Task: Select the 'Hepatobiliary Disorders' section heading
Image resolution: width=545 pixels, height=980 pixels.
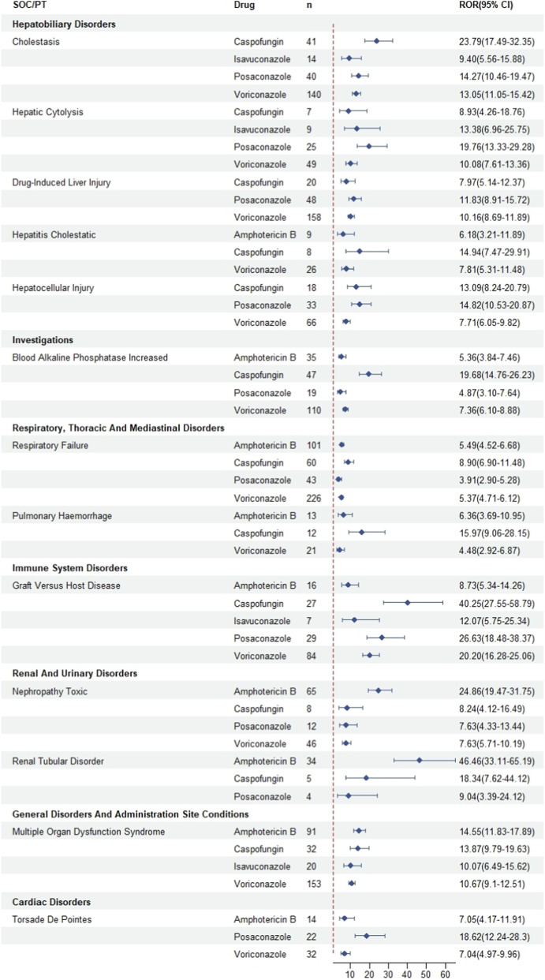Action: (64, 24)
